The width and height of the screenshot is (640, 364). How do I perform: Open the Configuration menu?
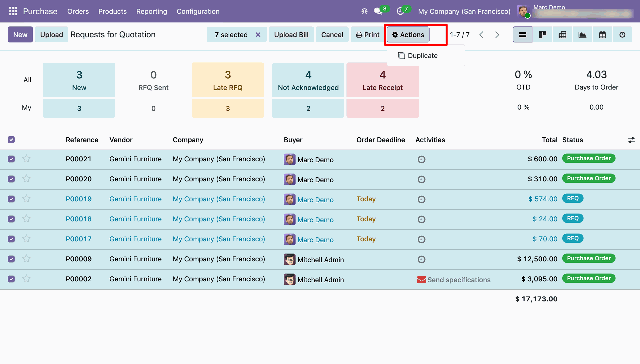[x=198, y=11]
